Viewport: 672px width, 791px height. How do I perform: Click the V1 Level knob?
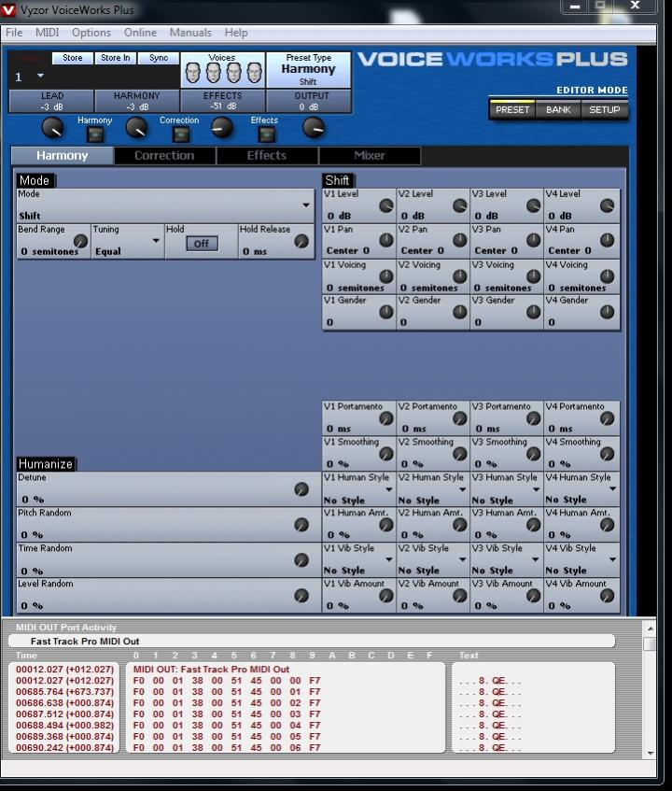click(x=386, y=205)
